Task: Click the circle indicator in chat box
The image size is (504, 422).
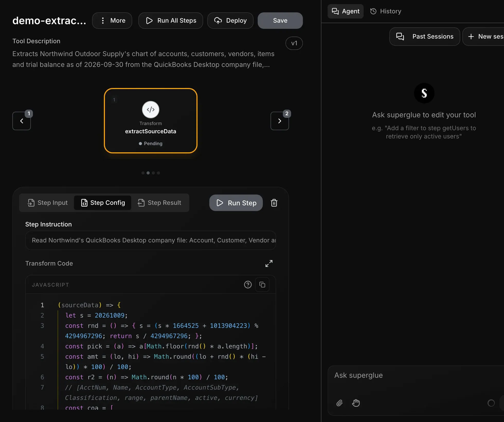Action: pos(491,403)
